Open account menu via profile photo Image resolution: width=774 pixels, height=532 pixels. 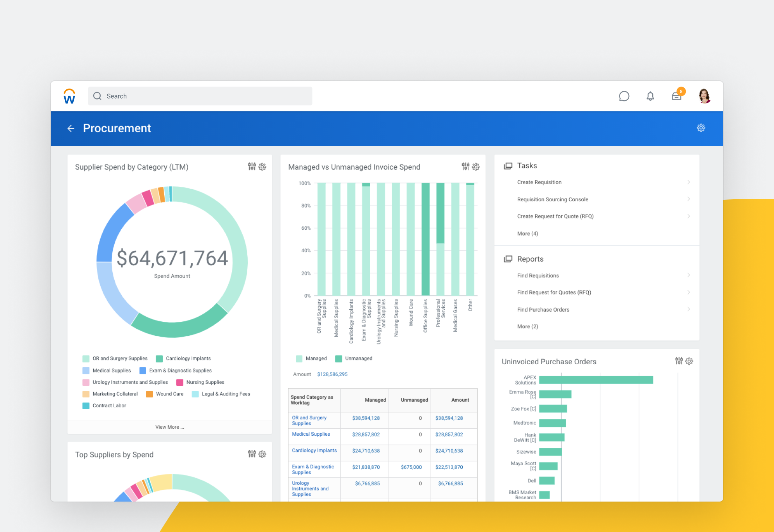[x=704, y=96]
